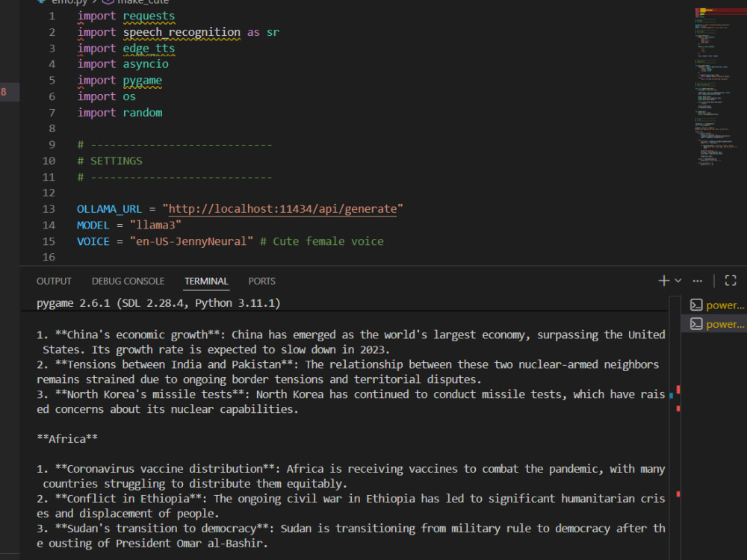
Task: Click the 'edge_tts' import on line 3
Action: click(x=149, y=49)
